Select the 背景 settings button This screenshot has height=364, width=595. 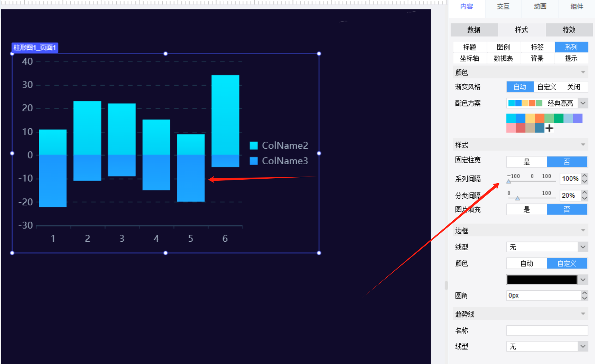pyautogui.click(x=537, y=58)
